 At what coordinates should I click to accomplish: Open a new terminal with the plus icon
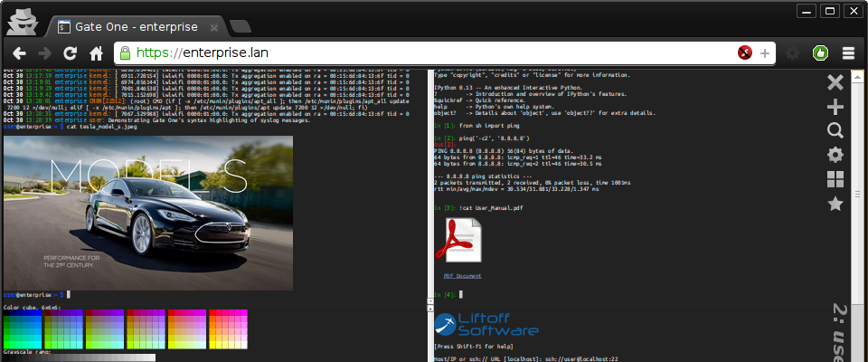point(835,108)
